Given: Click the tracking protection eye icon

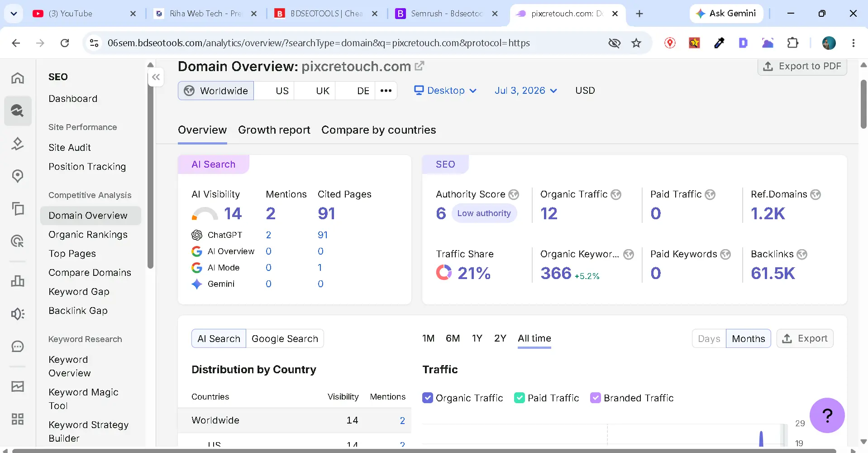Looking at the screenshot, I should (614, 43).
